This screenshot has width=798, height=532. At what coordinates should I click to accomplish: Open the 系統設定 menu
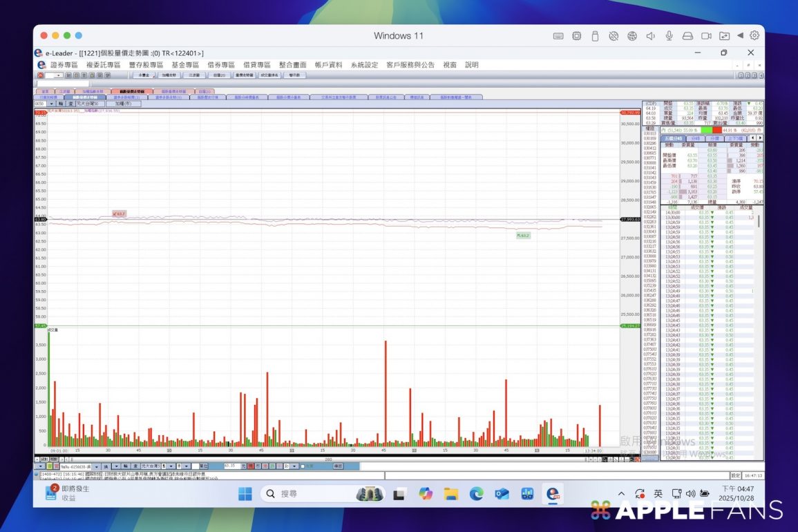(364, 65)
